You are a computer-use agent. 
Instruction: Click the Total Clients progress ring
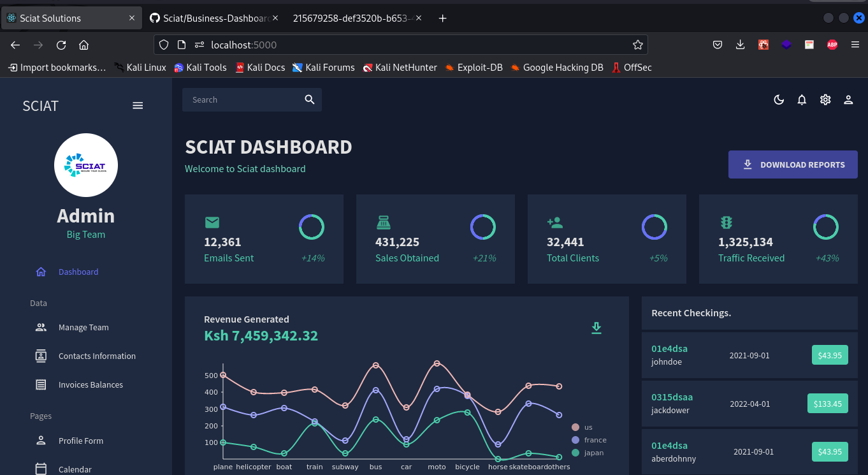coord(655,227)
